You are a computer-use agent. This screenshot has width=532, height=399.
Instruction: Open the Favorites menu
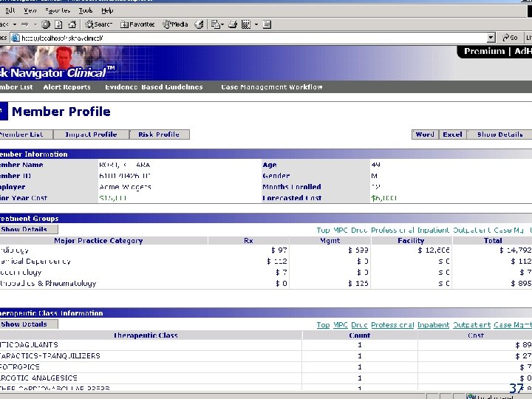[x=58, y=10]
